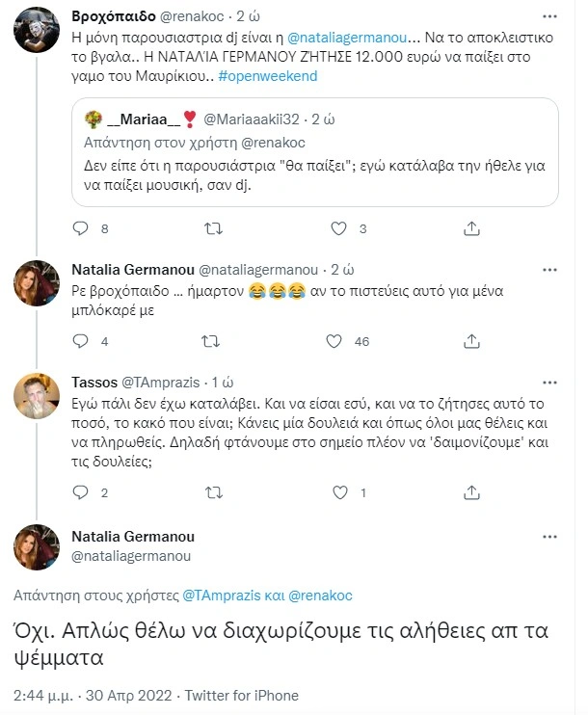Like the Βροχόπαιδο tweet with 3 likes
Screen dimensions: 588x715
[338, 229]
